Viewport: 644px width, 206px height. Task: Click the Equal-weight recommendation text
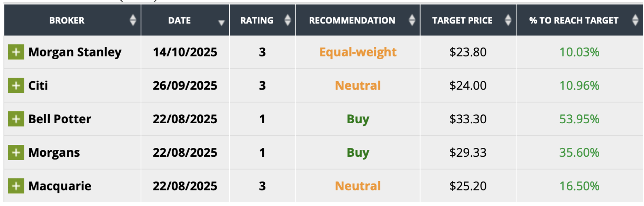tap(358, 52)
